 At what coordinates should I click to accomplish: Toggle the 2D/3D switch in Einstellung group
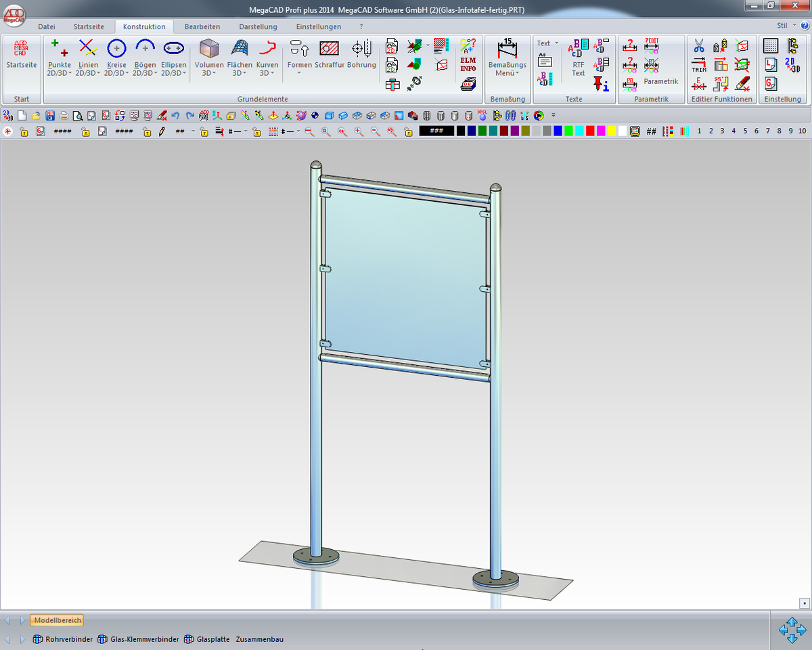pos(792,64)
